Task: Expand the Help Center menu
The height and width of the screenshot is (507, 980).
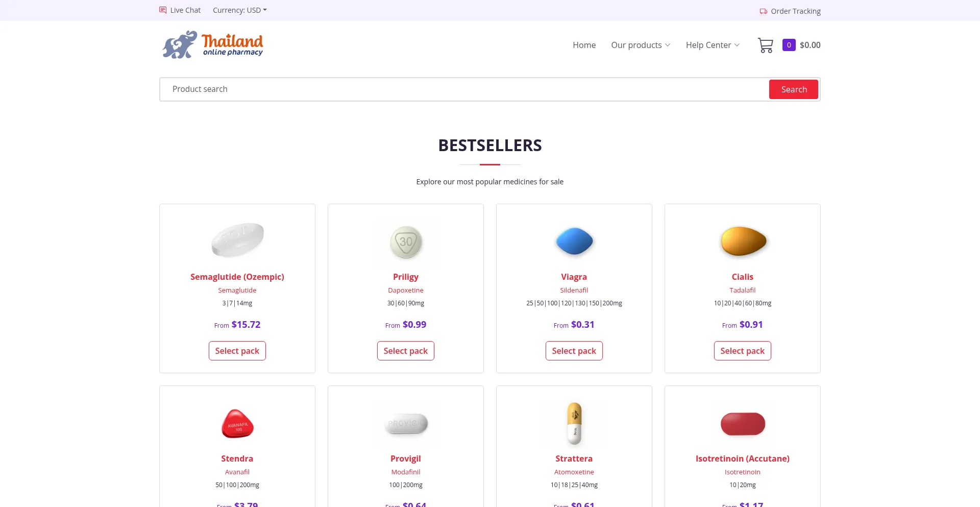Action: point(713,45)
